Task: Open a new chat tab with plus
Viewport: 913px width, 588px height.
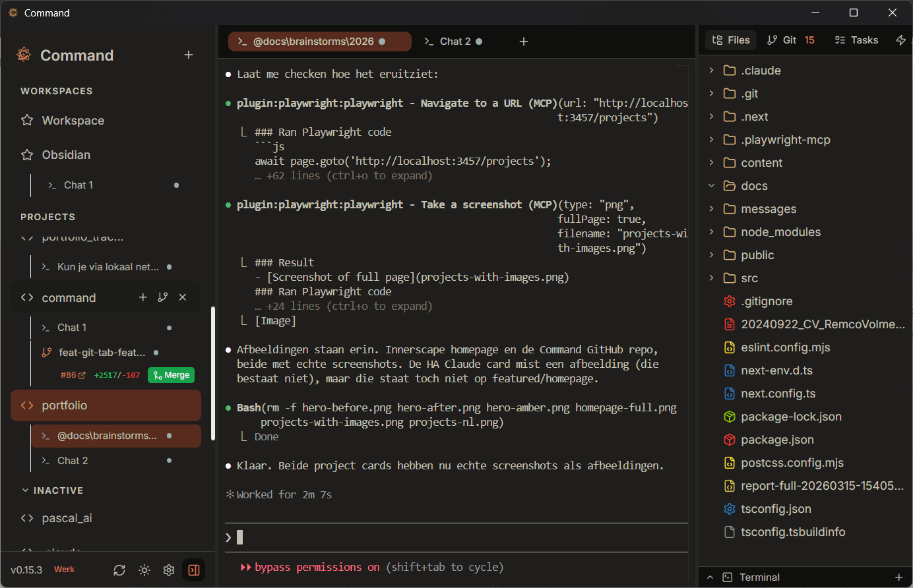Action: click(x=524, y=42)
